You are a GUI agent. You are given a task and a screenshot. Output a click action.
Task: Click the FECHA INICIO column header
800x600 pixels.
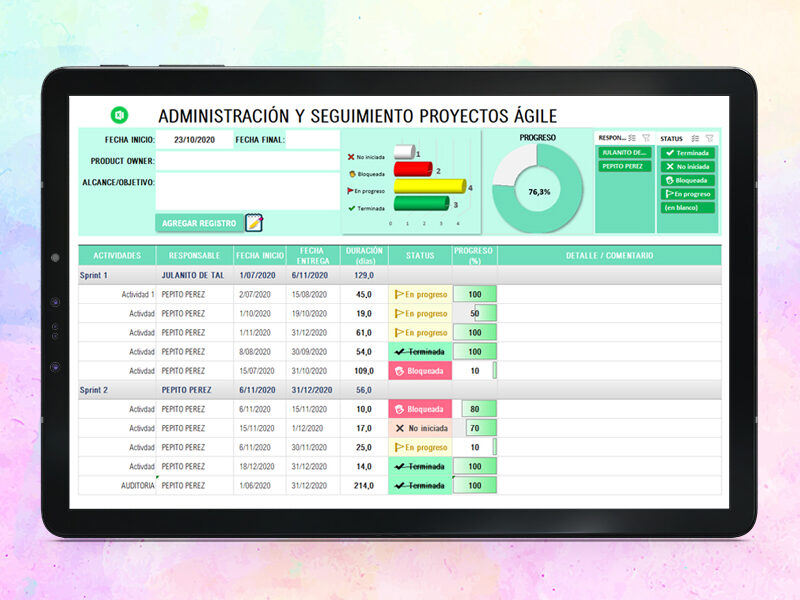(x=260, y=256)
